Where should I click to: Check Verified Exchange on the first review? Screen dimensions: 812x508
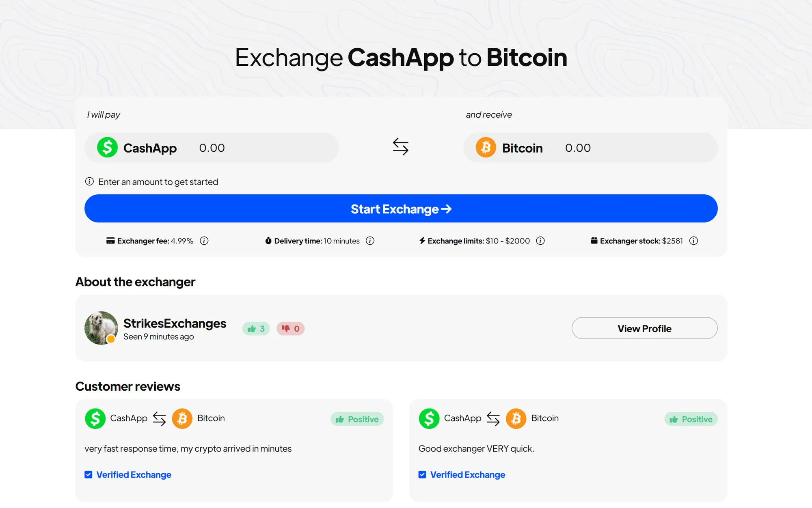(x=88, y=474)
